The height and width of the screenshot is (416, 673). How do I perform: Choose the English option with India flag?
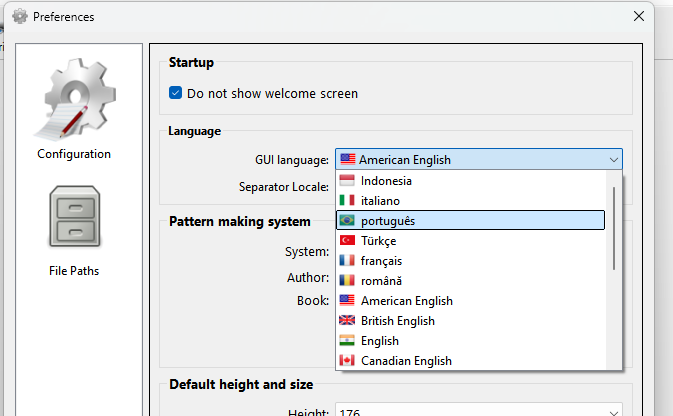(x=380, y=341)
